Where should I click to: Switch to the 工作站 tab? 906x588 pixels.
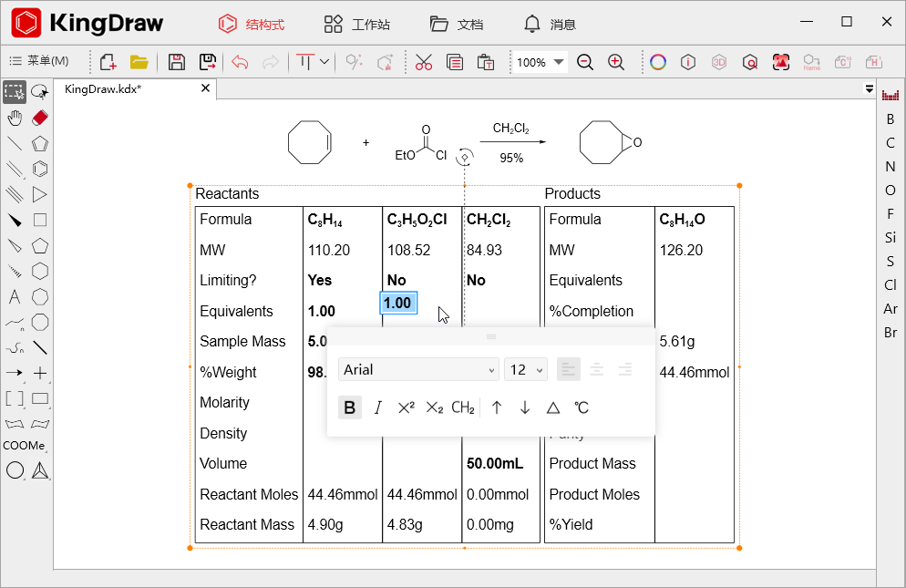pyautogui.click(x=357, y=25)
